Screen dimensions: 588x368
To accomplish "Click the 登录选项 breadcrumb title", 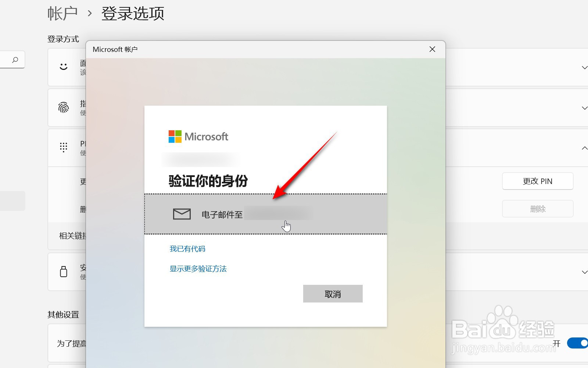I will 133,14.
